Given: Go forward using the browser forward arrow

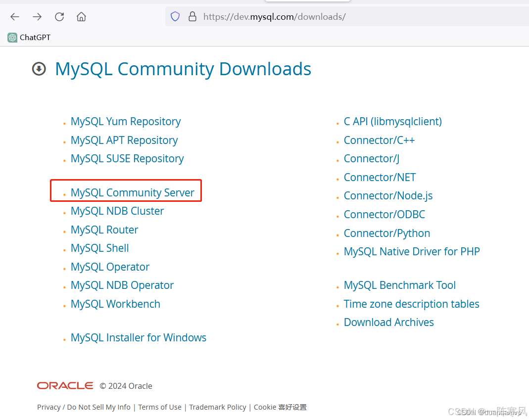Looking at the screenshot, I should pyautogui.click(x=37, y=16).
